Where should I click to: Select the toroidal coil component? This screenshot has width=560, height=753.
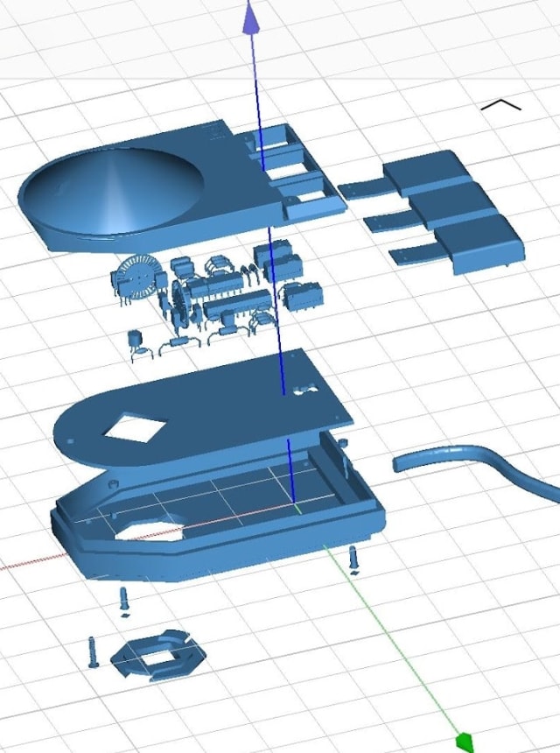coord(136,278)
